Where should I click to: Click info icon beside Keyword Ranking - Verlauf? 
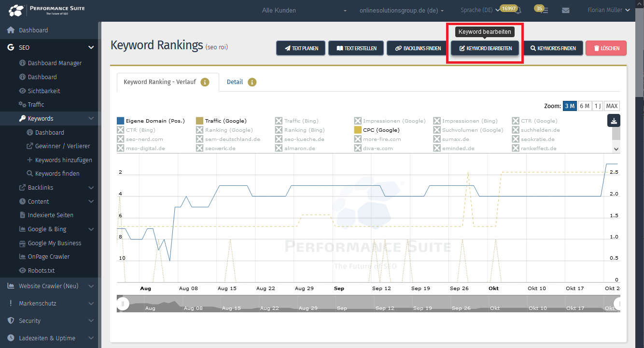tap(205, 82)
